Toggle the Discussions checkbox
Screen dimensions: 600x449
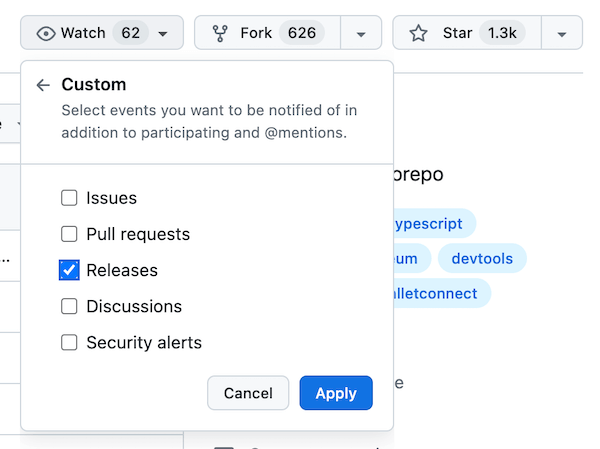pos(69,306)
